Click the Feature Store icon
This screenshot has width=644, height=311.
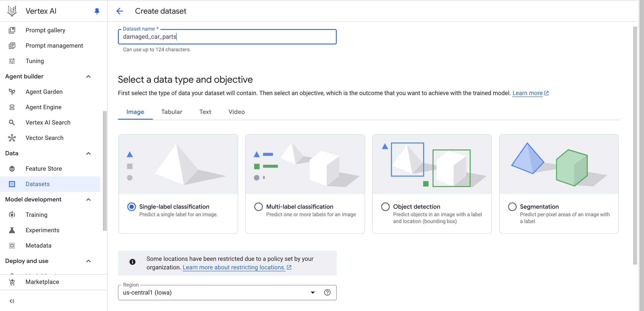point(12,169)
